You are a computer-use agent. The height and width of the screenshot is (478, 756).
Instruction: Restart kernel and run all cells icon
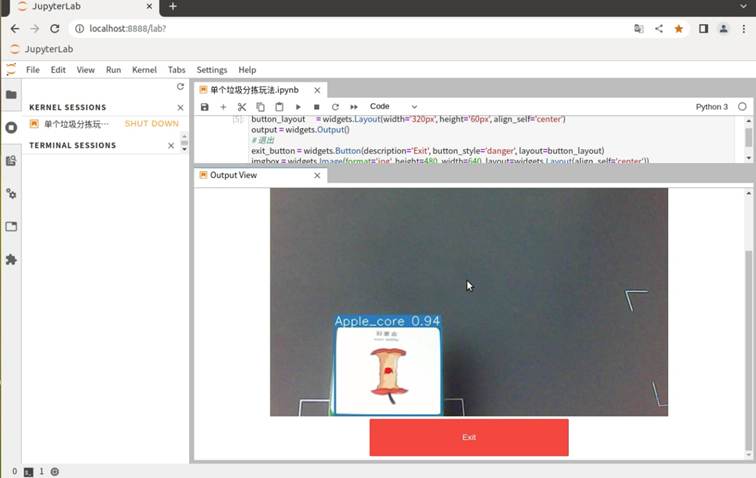pos(354,107)
